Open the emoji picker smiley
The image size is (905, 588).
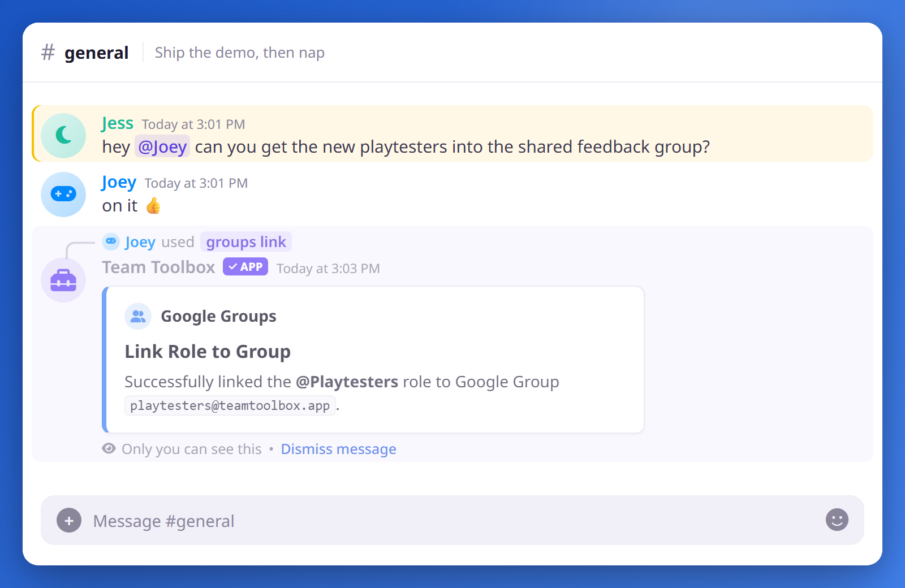coord(837,520)
